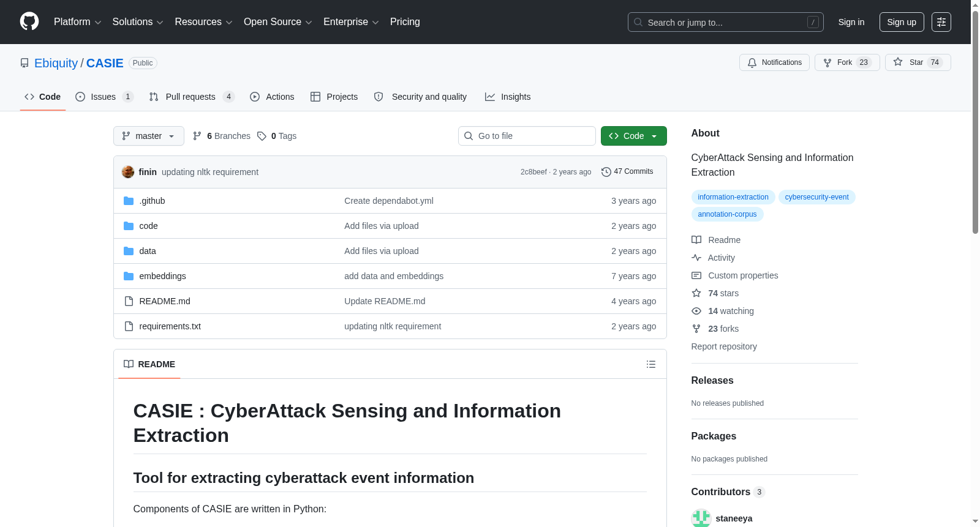Expand the Platform menu

78,22
